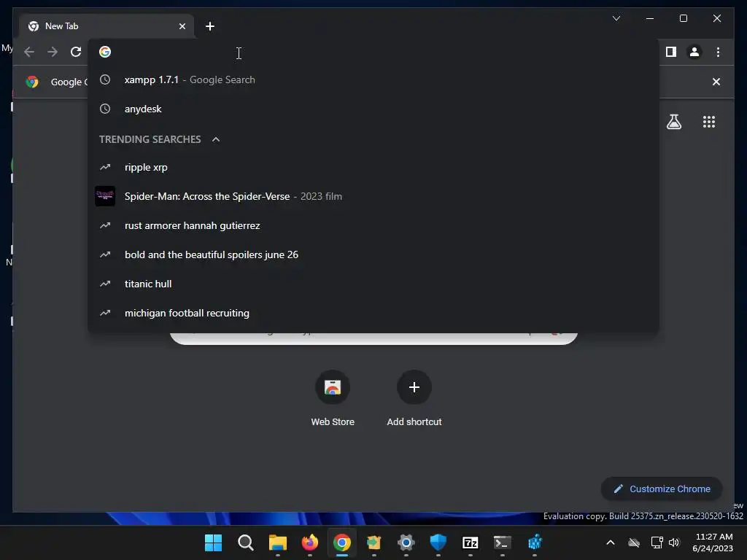Screen dimensions: 747x560
Task: Pick the 'ripple xrp' trending search
Action: [x=373, y=167]
